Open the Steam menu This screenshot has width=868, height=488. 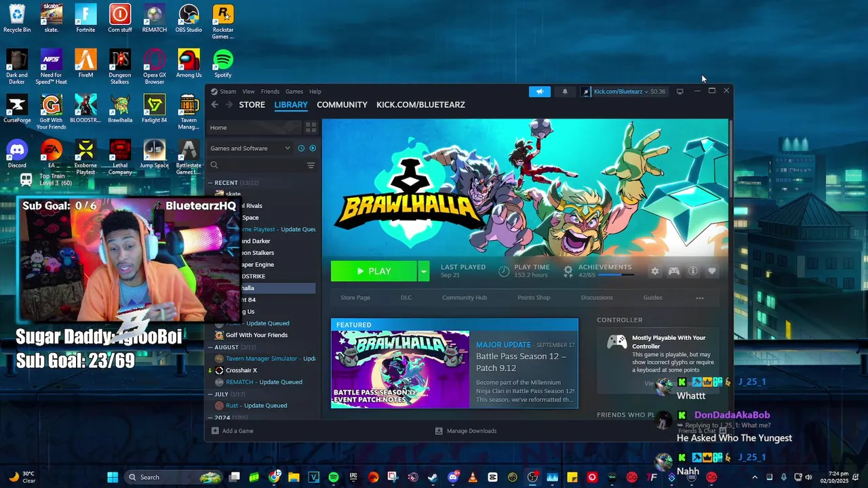(x=228, y=91)
